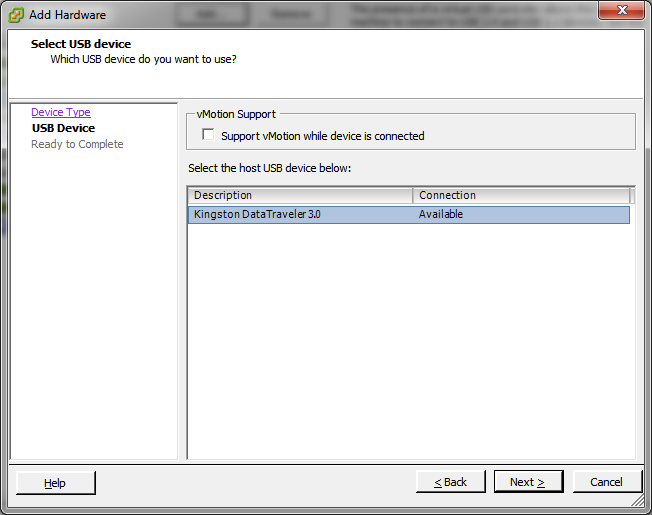Click the "Select USB device" heading

coord(81,44)
